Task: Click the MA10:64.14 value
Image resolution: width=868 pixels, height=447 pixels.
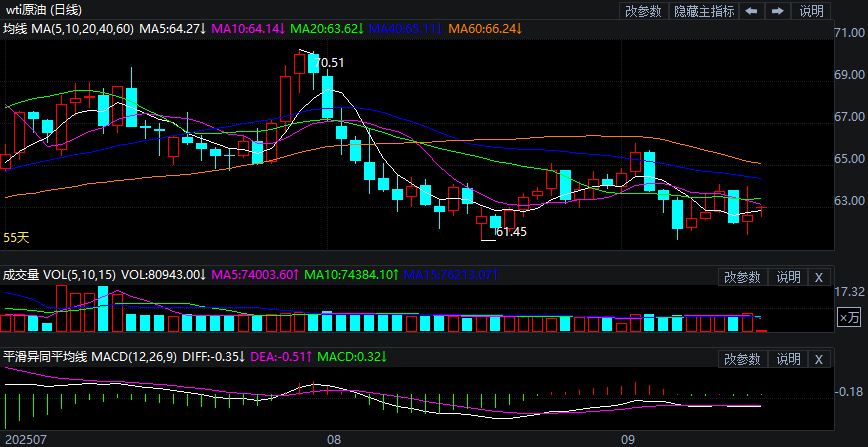Action: 248,29
